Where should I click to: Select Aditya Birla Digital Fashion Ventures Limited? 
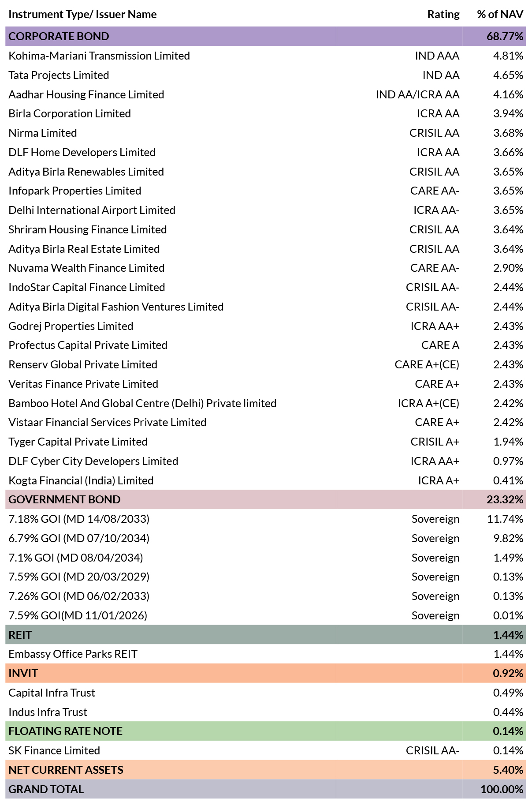point(116,307)
